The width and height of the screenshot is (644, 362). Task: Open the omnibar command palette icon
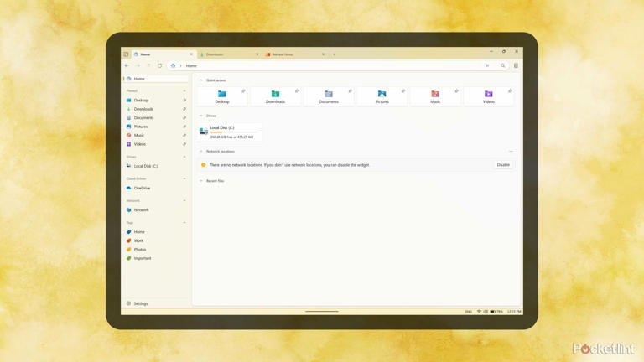(487, 65)
